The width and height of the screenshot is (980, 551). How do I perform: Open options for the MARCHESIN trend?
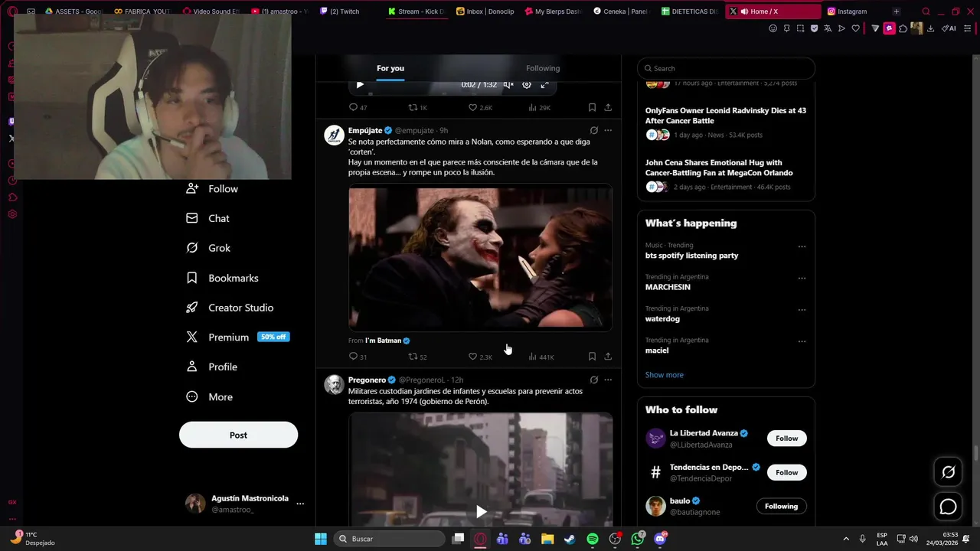click(802, 279)
